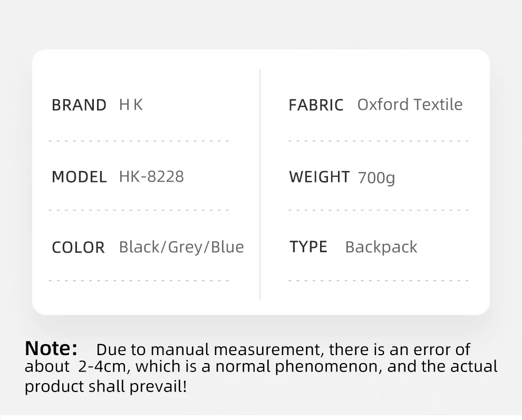Click the WEIGHT label

pos(319,177)
